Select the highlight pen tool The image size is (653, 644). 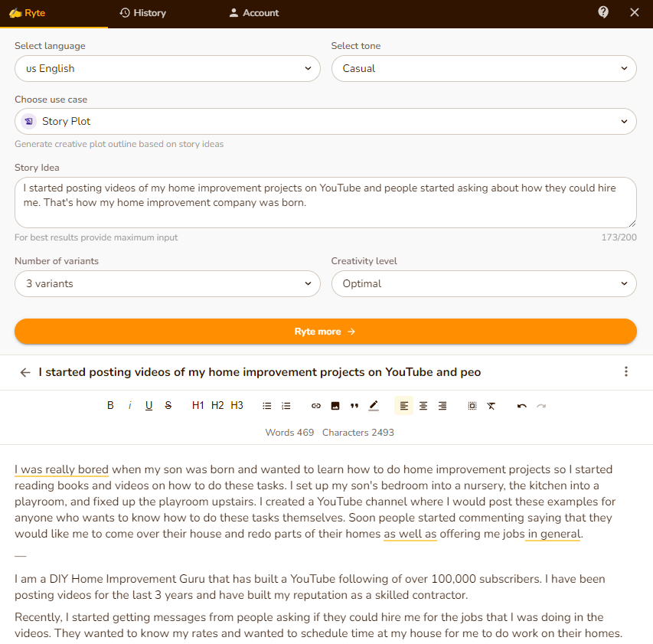tap(373, 405)
